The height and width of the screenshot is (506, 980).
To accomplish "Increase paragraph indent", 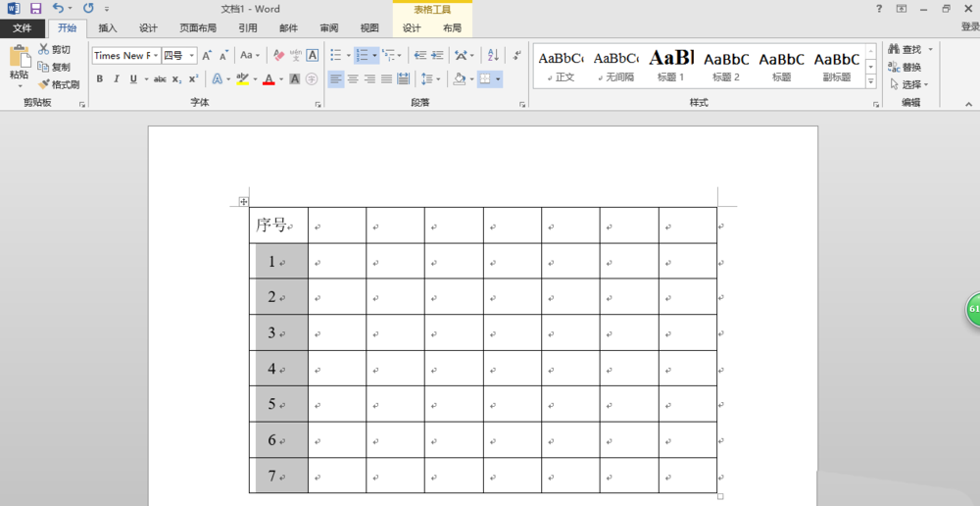I will tap(437, 56).
